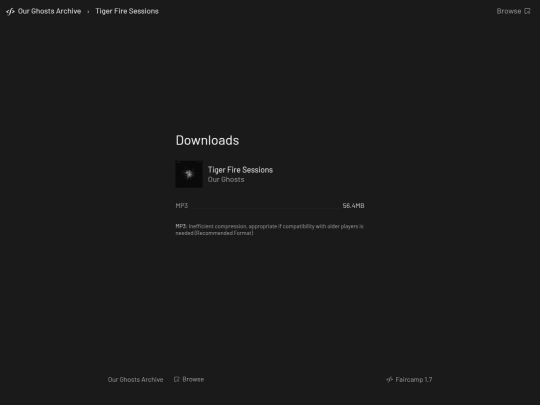Click the Faircamp logo in the header
This screenshot has height=405, width=540.
pos(10,12)
